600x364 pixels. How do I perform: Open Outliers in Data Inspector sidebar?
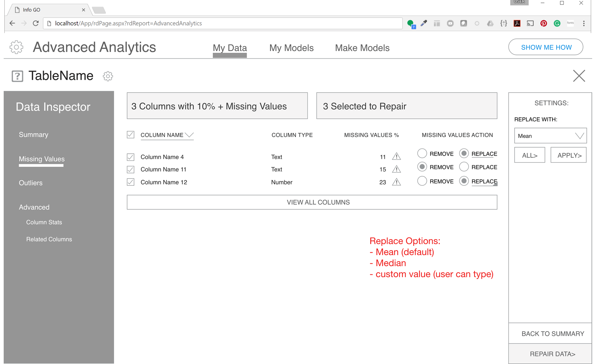(x=31, y=183)
